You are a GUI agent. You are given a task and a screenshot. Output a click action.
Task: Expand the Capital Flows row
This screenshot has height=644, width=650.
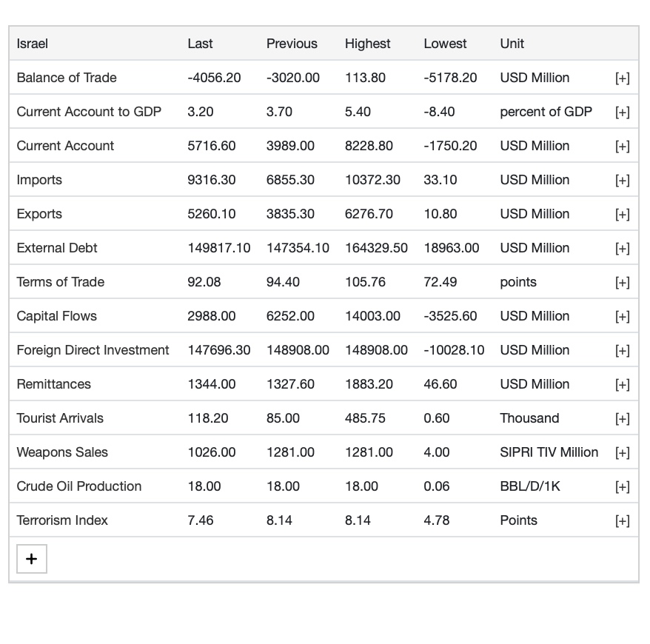point(622,317)
